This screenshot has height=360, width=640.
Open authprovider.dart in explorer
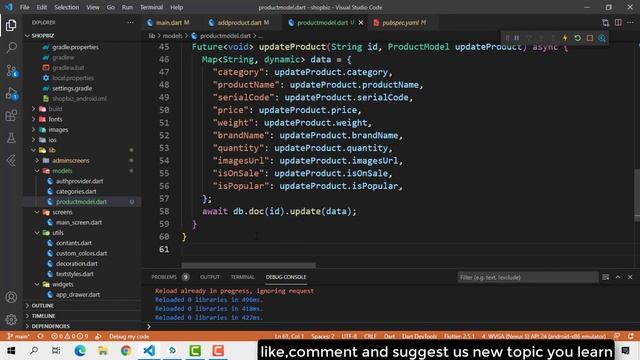click(x=80, y=181)
